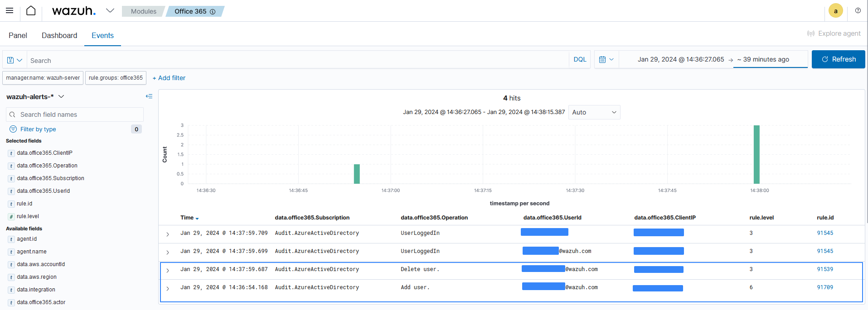Click the Refresh button
The width and height of the screenshot is (868, 310).
838,59
